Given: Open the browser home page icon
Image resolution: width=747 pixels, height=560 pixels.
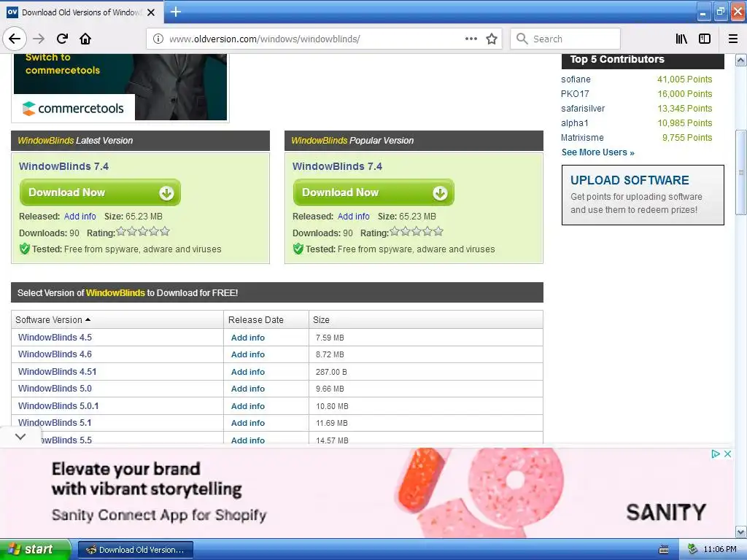Looking at the screenshot, I should coord(85,39).
